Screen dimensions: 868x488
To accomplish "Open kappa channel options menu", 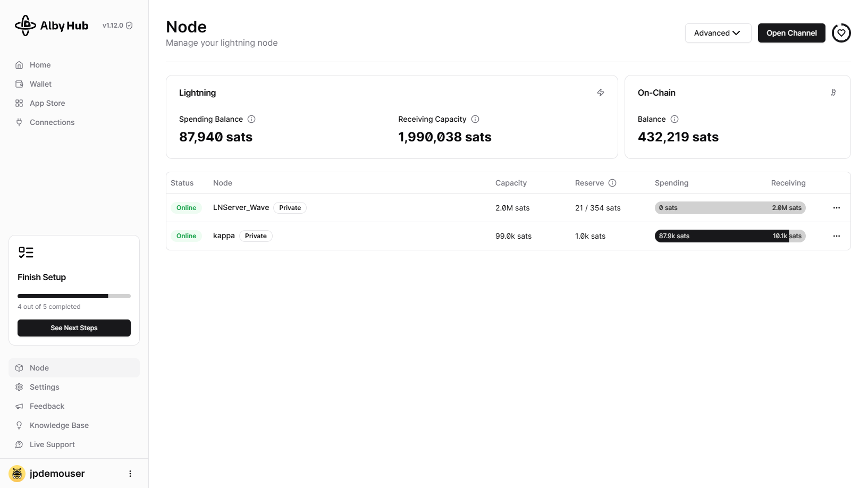I will (836, 236).
